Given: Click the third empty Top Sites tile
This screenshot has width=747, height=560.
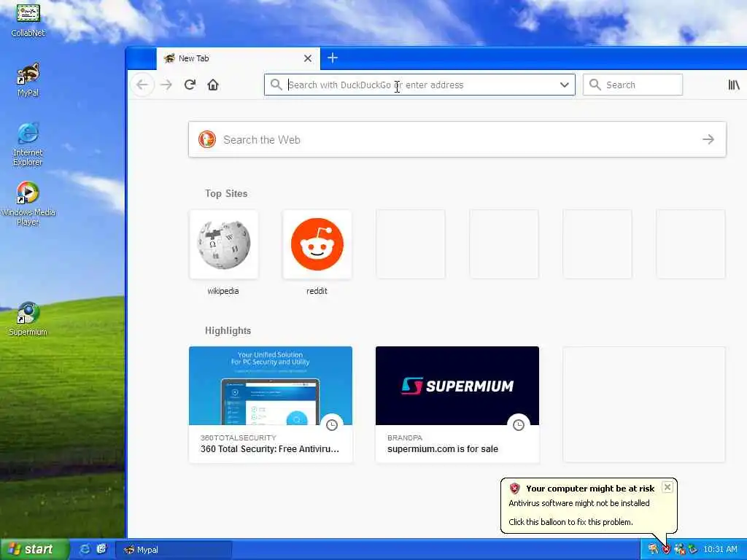Looking at the screenshot, I should (597, 244).
